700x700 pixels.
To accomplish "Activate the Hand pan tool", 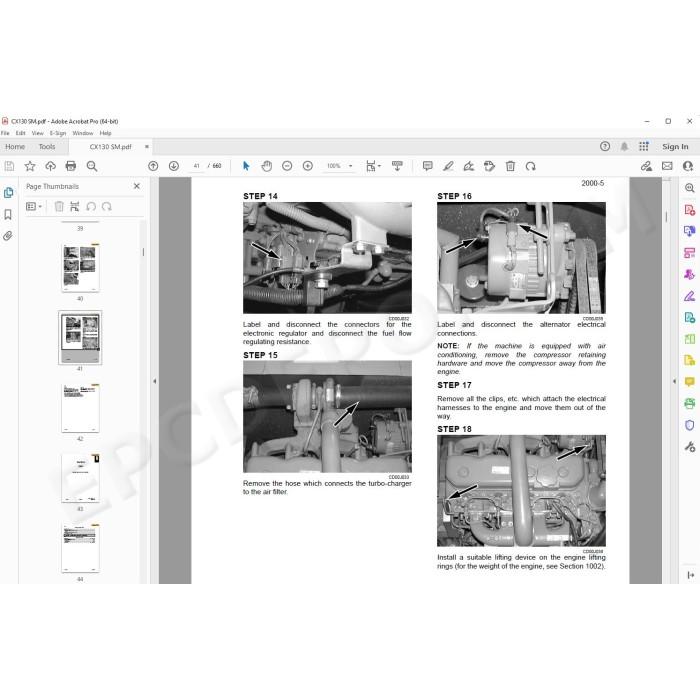I will pyautogui.click(x=267, y=166).
